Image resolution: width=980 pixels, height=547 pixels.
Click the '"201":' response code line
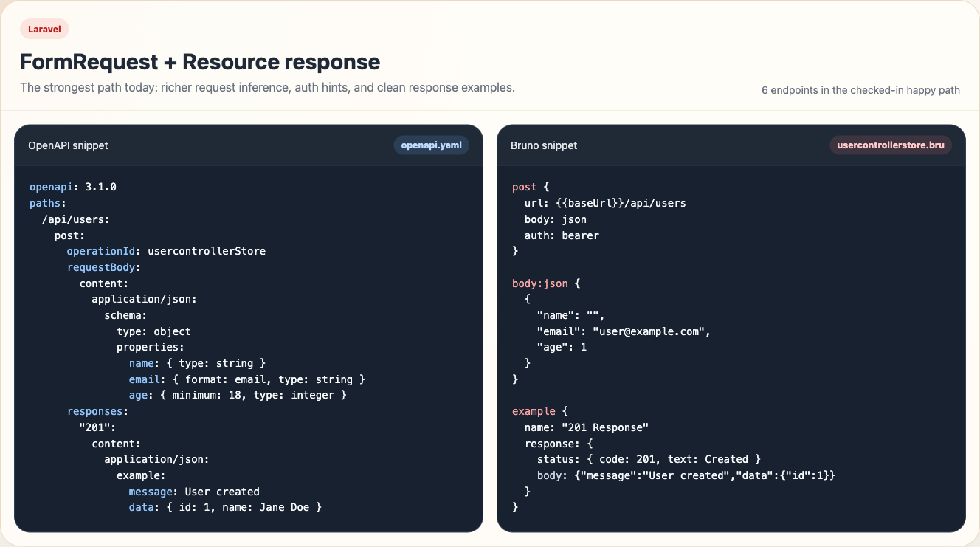98,427
